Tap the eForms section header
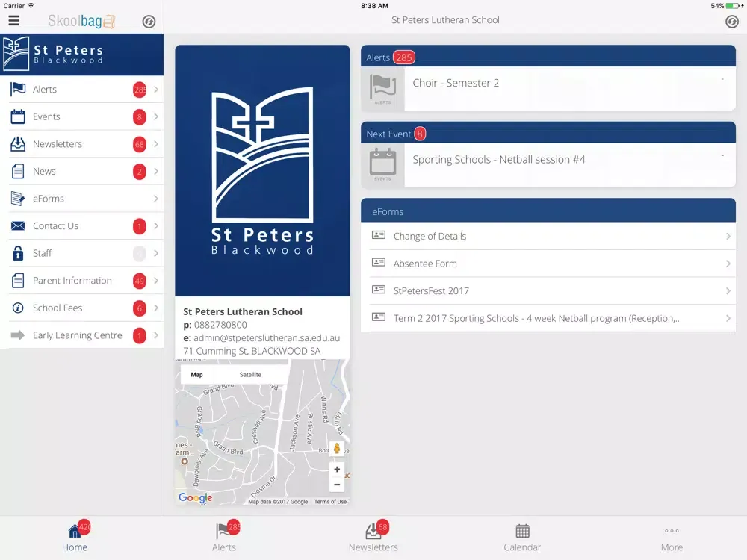The height and width of the screenshot is (560, 747). click(548, 211)
